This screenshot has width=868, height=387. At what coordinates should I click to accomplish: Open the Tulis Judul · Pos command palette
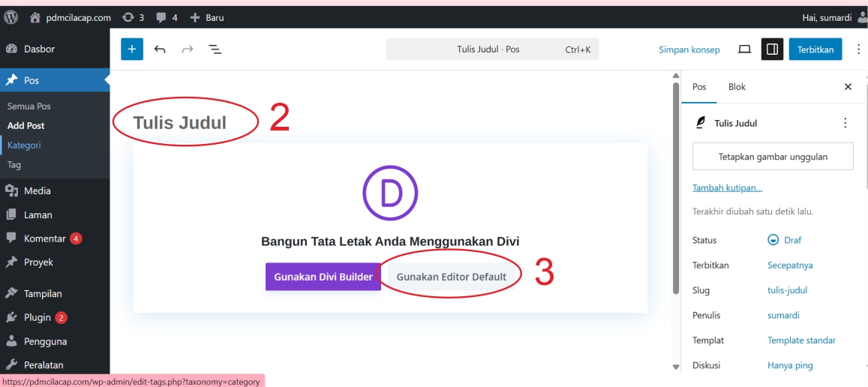pos(492,49)
